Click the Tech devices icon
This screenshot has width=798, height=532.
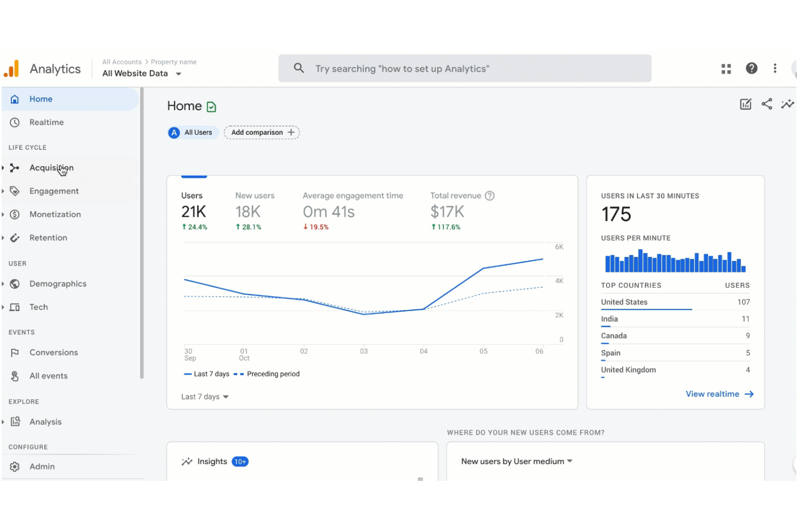coord(15,307)
